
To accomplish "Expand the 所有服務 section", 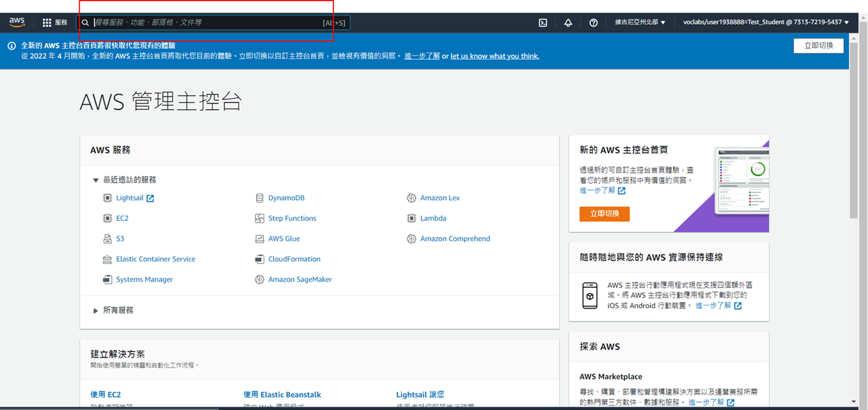I will coord(118,310).
